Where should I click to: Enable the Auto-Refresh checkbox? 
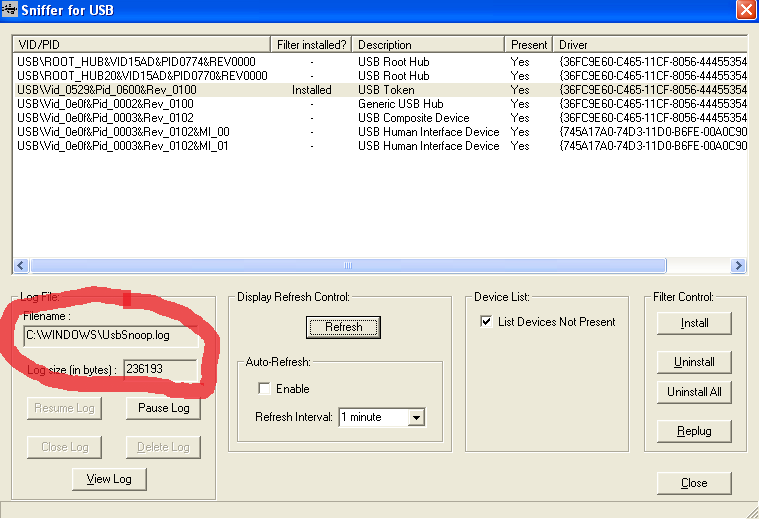[265, 388]
